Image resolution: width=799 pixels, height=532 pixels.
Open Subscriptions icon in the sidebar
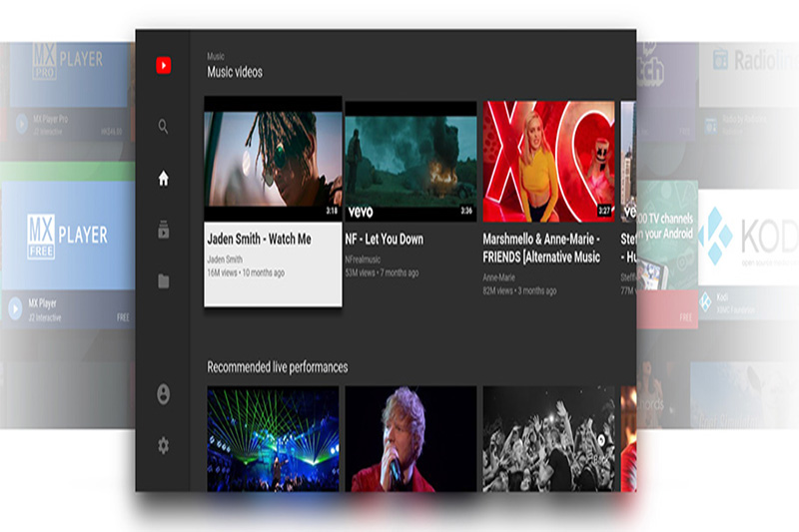164,230
